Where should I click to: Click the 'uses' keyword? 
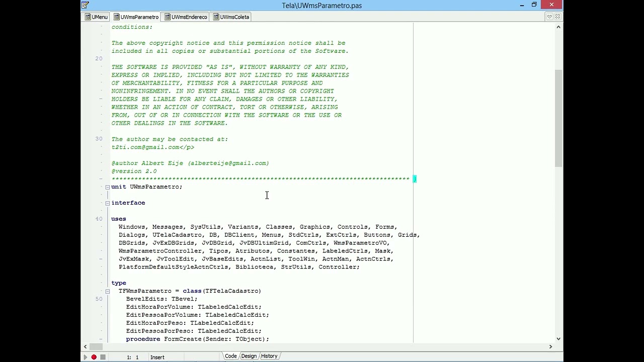pos(119,219)
